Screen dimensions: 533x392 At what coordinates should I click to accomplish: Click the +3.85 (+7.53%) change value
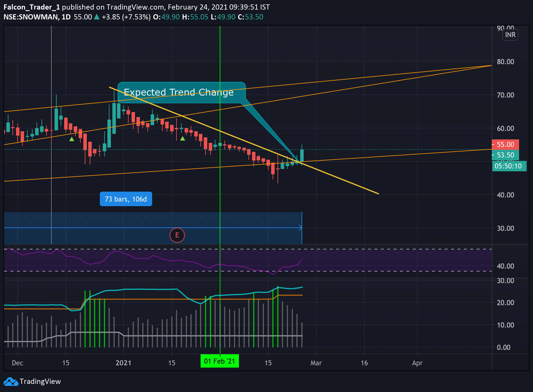126,17
